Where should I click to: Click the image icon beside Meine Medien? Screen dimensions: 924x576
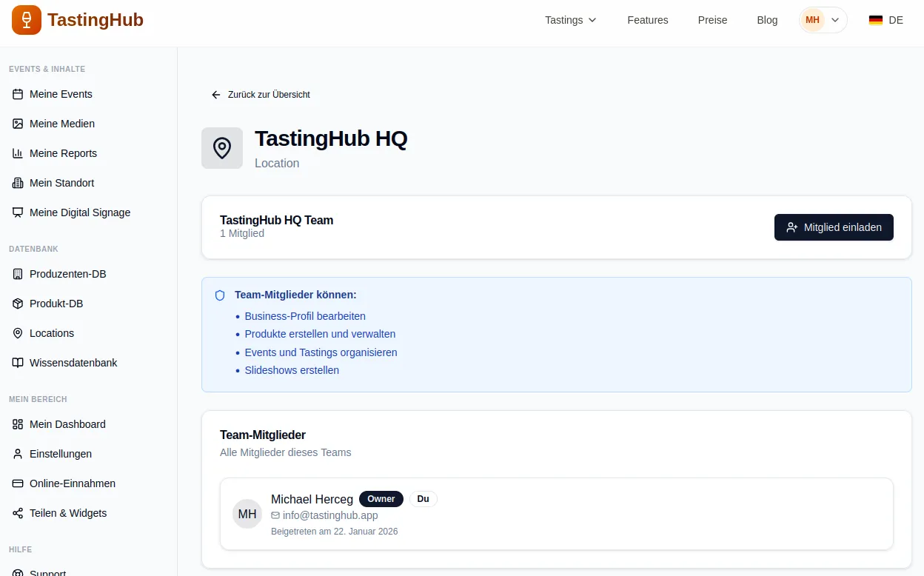click(x=18, y=124)
